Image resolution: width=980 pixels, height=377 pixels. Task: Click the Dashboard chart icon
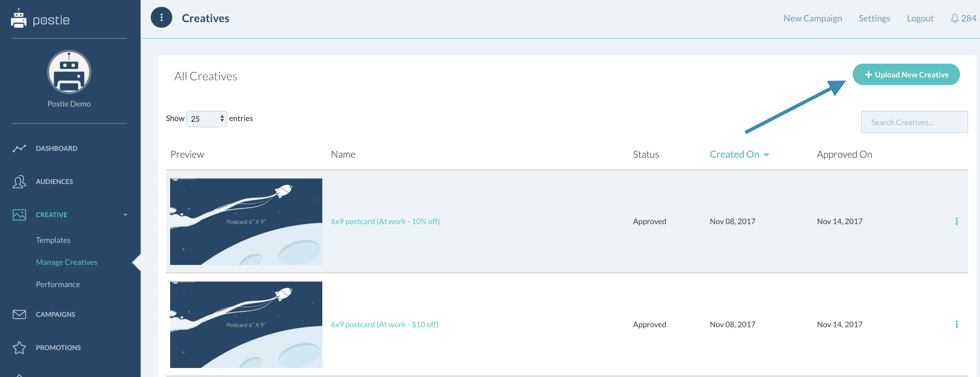coord(19,148)
